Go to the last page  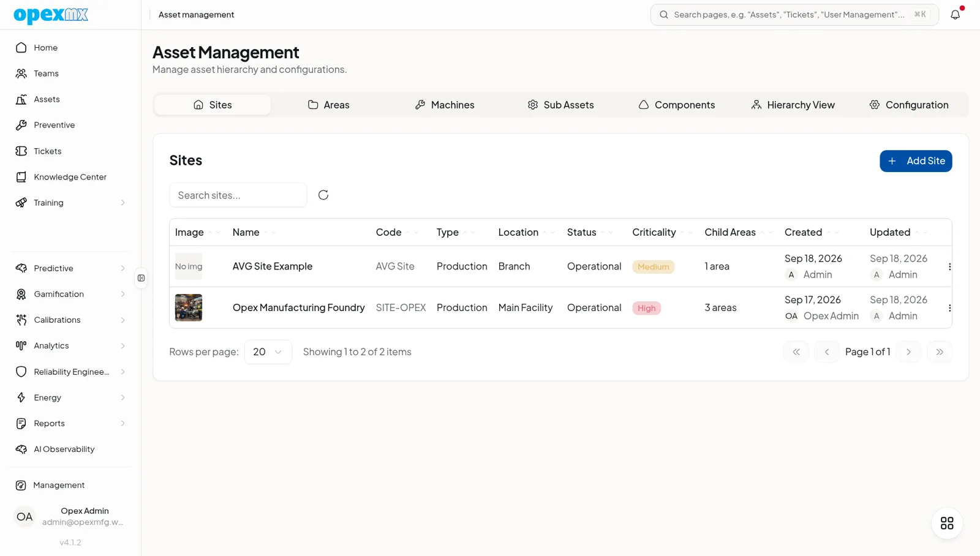point(940,351)
